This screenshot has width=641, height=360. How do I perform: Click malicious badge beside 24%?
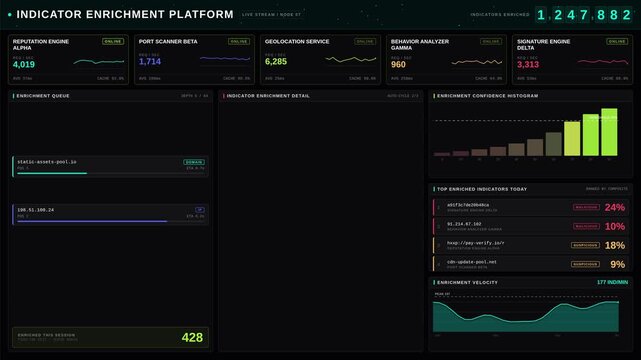coord(586,207)
